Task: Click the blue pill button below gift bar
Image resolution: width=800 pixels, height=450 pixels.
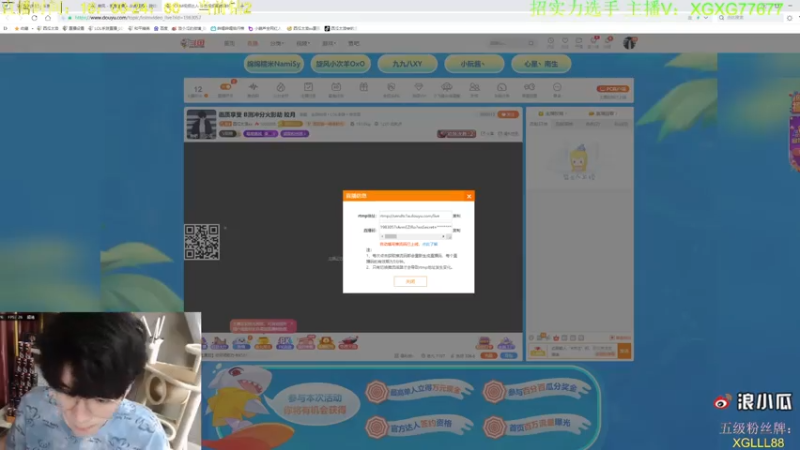Action: [x=509, y=356]
